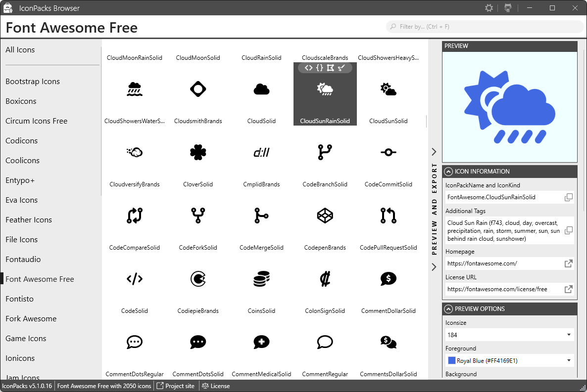The height and width of the screenshot is (392, 587).
Task: Click the Filter by search field
Action: (485, 27)
